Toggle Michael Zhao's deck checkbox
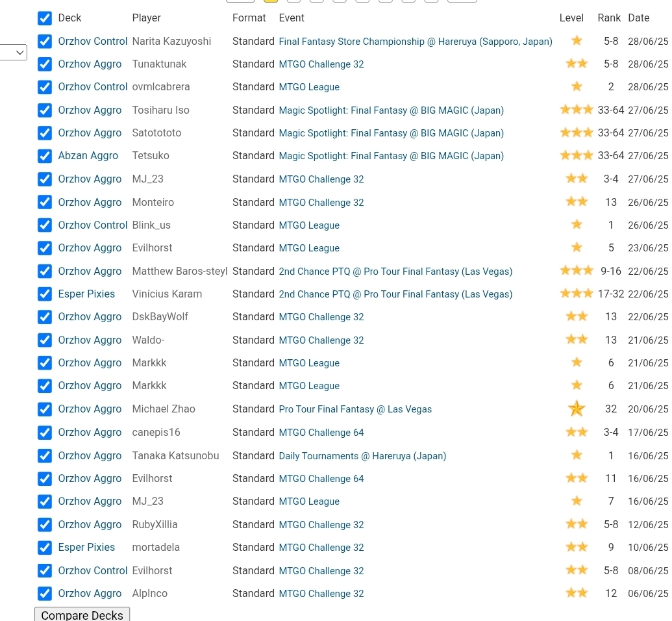The image size is (672, 621). (45, 409)
